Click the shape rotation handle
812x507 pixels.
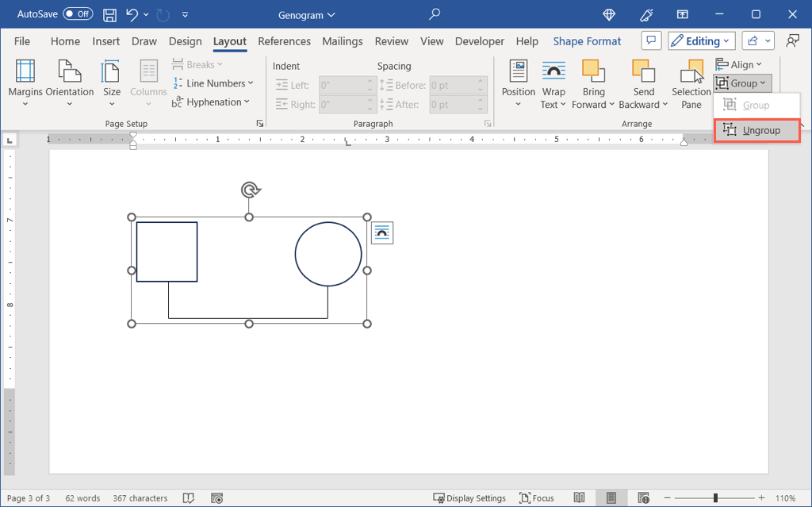coord(250,190)
